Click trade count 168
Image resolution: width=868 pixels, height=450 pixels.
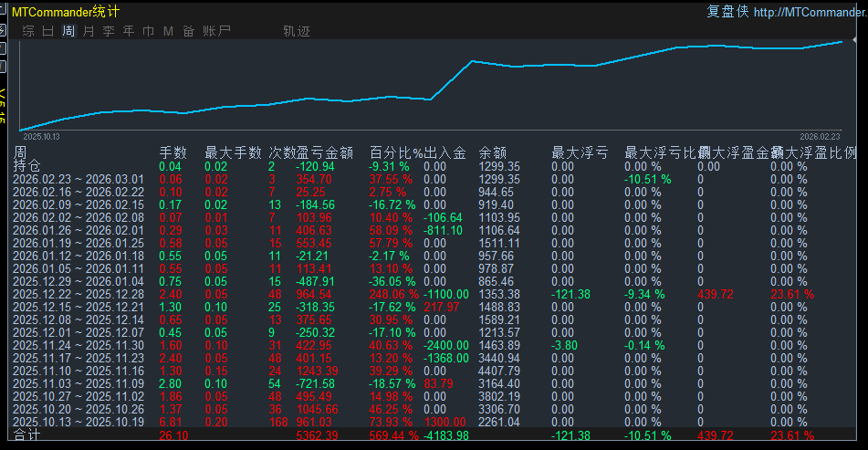coord(278,422)
